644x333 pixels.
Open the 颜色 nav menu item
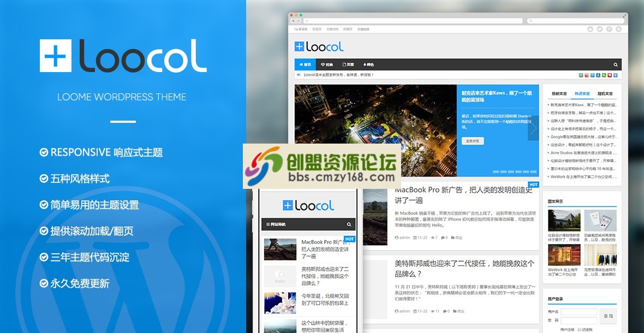[x=368, y=64]
